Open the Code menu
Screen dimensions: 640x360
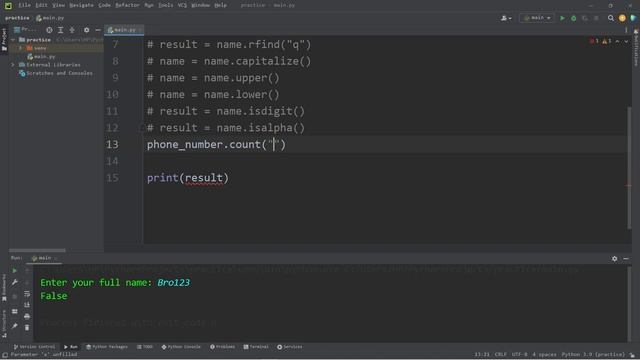[x=104, y=5]
